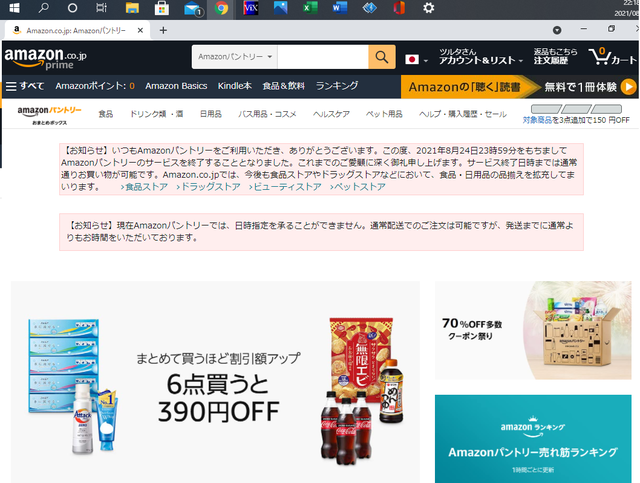Open blue diamond app in taskbar
Viewport: 640px width, 483px height.
369,8
